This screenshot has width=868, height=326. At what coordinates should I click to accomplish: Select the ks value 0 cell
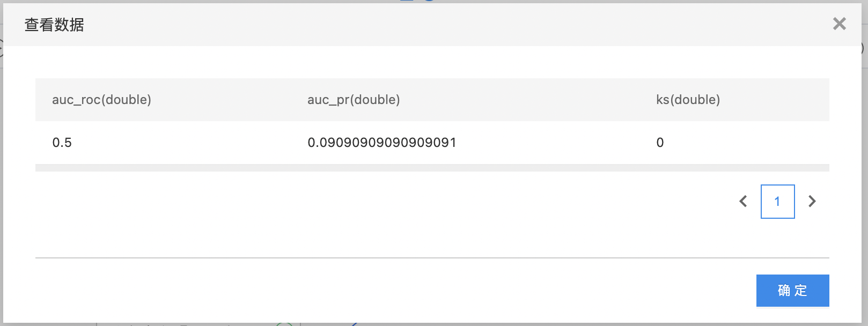coord(660,143)
